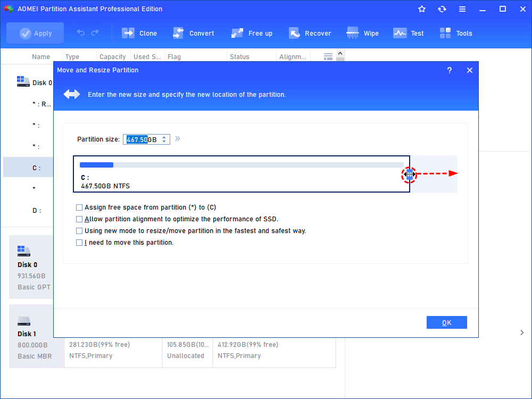The width and height of the screenshot is (532, 399).
Task: Select the 412.92GB NTFS partition block
Action: click(274, 352)
